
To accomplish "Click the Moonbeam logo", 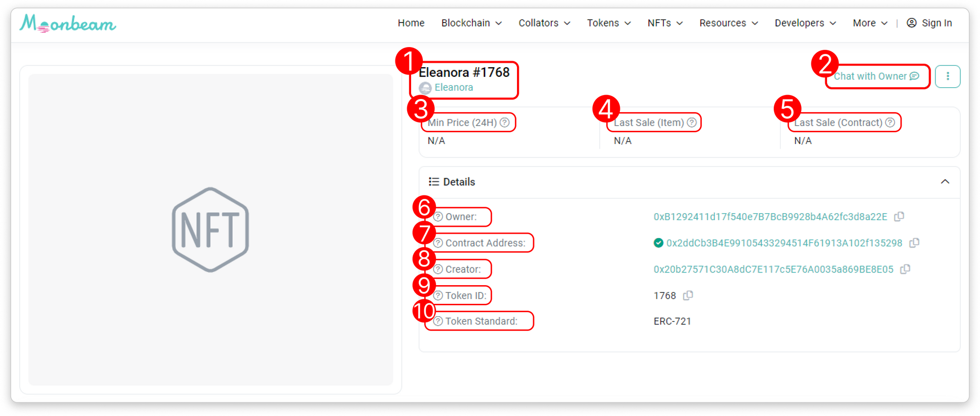I will click(x=68, y=23).
